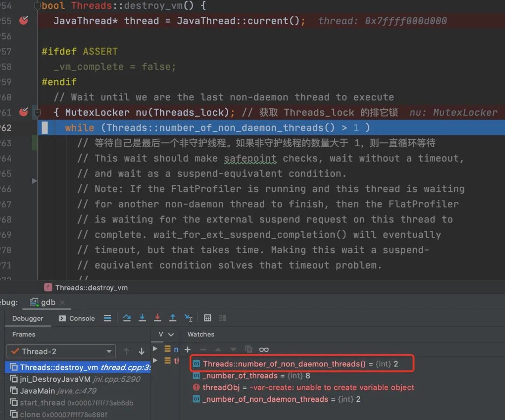Select the Threads::number_of_non_daemon_threads() watch

point(300,363)
